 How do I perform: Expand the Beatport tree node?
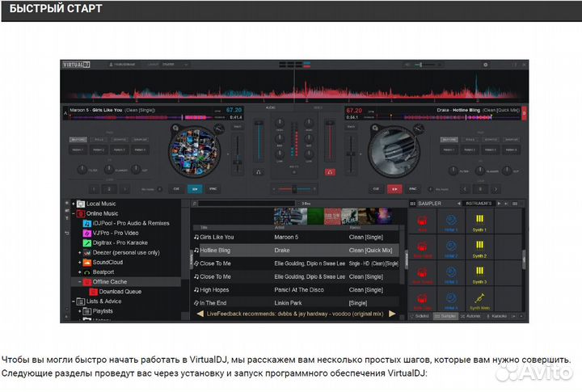79,272
